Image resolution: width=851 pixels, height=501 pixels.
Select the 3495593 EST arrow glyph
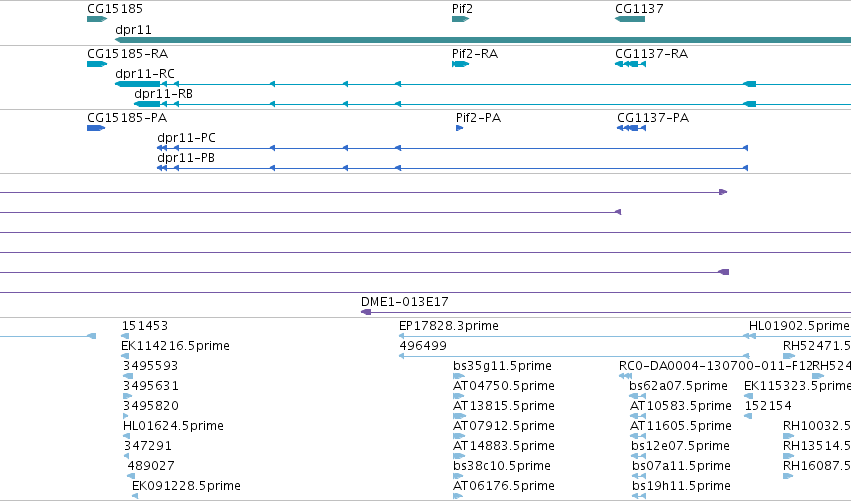tap(128, 376)
